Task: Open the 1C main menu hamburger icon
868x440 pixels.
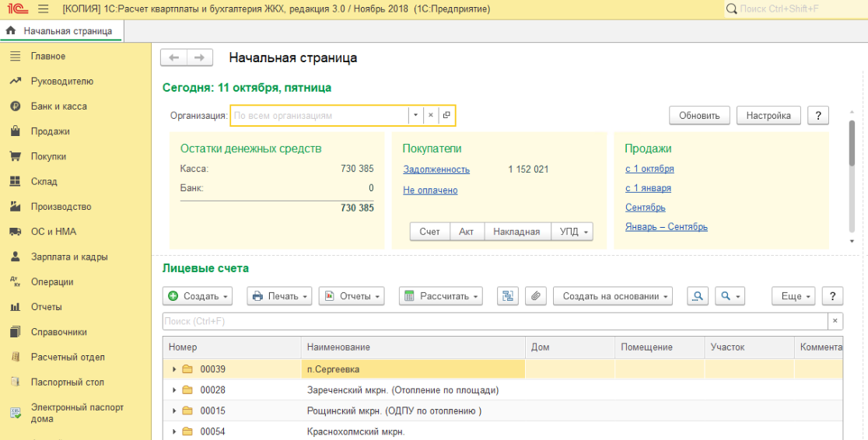Action: click(x=44, y=9)
